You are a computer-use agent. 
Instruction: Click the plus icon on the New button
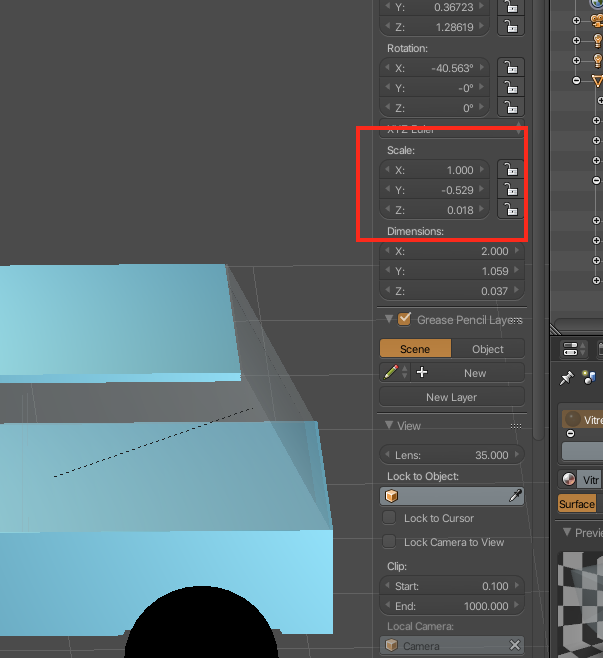click(x=422, y=372)
